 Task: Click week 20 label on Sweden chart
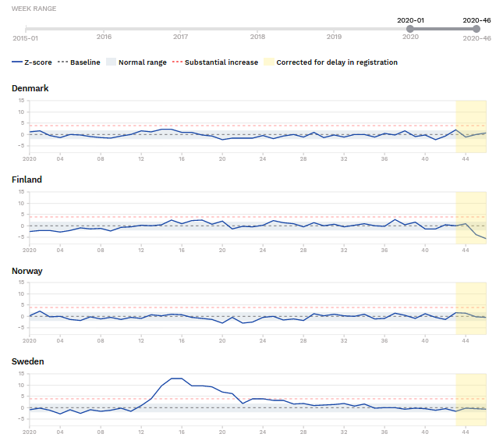(x=222, y=432)
